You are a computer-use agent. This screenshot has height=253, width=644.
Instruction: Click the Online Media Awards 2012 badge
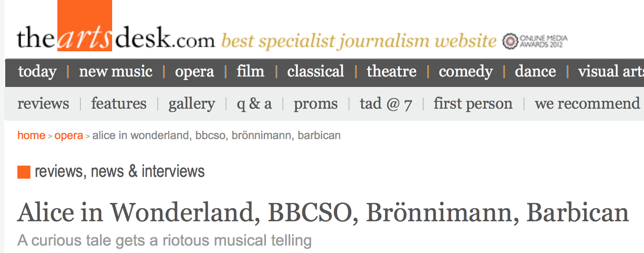pyautogui.click(x=534, y=41)
